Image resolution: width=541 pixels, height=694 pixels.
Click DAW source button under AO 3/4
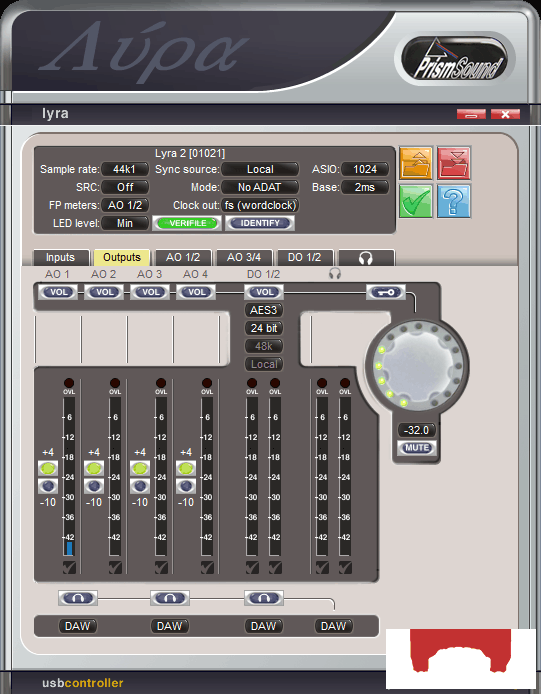[x=170, y=626]
